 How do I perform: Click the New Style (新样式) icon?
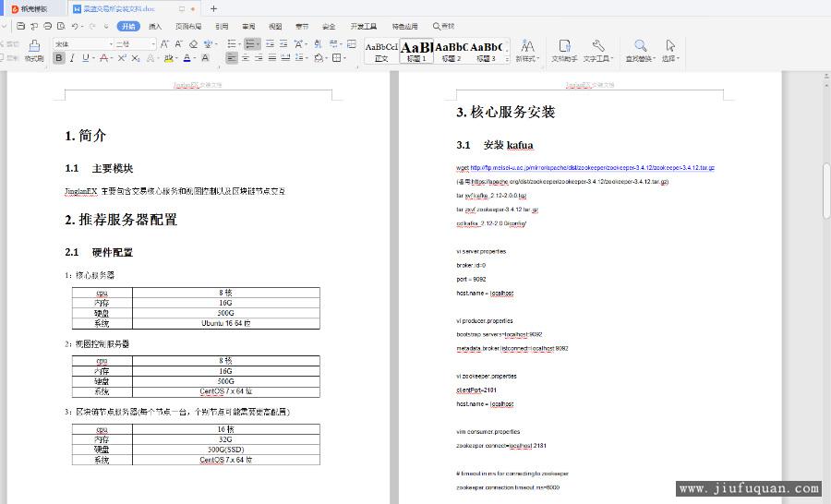coord(527,51)
